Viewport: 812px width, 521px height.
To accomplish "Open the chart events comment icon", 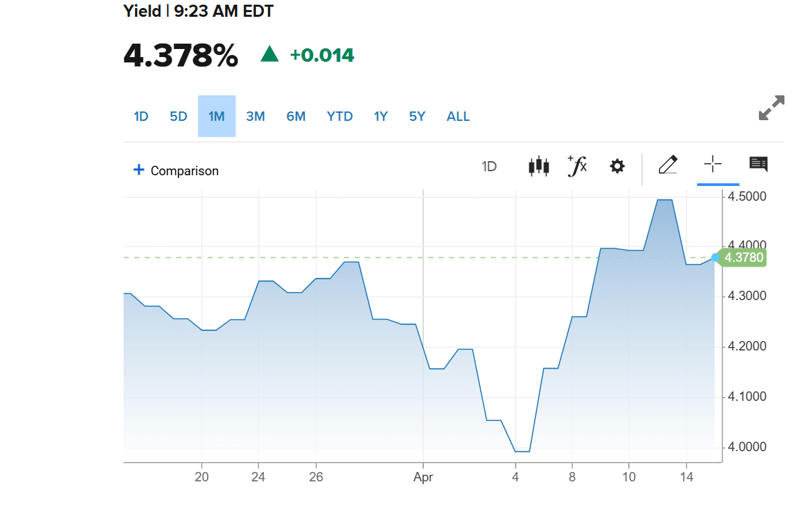I will pyautogui.click(x=758, y=164).
